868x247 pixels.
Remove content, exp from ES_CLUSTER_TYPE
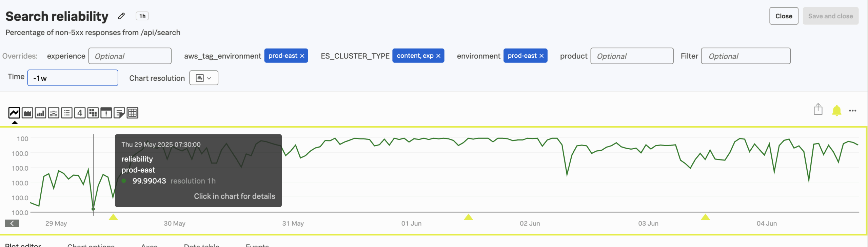pos(438,56)
